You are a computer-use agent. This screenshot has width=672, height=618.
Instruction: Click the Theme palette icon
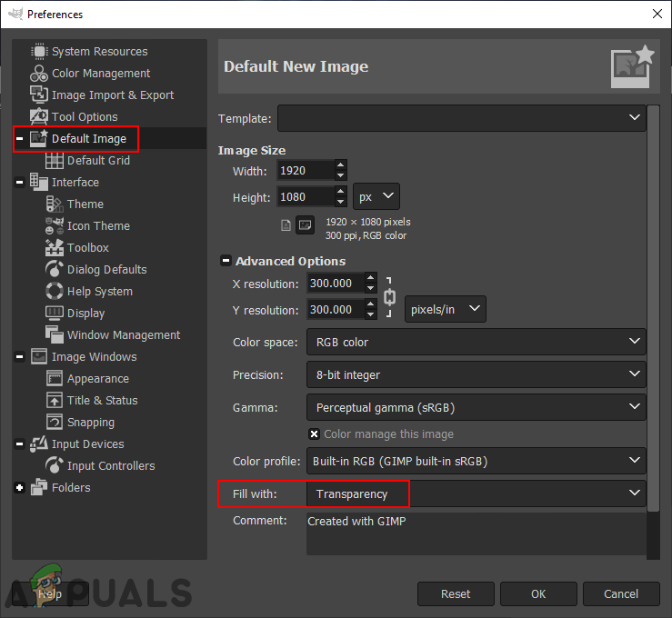tap(55, 204)
